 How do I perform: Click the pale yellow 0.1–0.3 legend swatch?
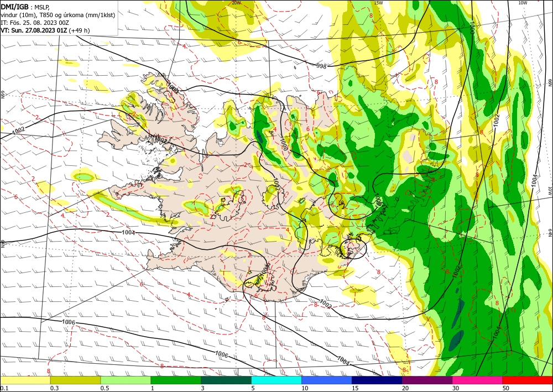pos(25,380)
